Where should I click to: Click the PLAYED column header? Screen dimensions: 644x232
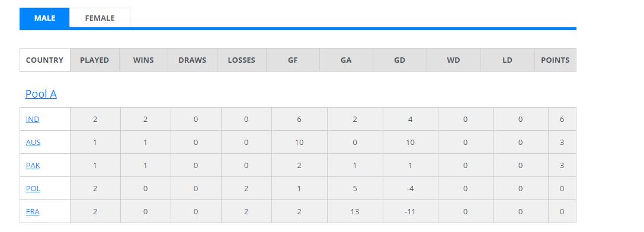coord(94,60)
